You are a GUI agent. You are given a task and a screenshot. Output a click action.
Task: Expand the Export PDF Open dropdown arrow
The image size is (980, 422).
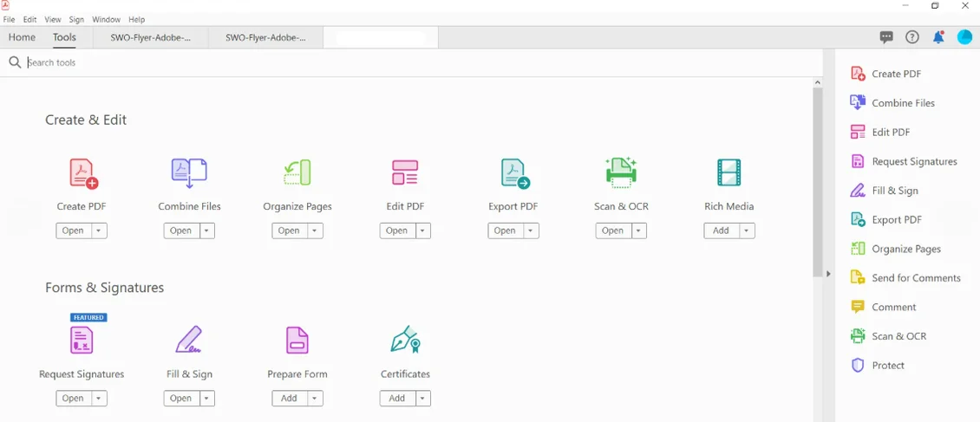point(532,230)
